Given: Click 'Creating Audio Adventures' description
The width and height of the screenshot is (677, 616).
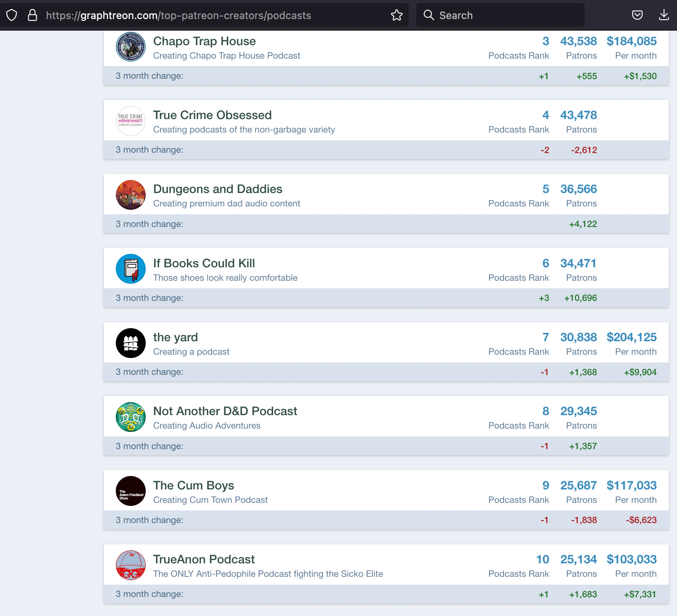Looking at the screenshot, I should (x=207, y=426).
